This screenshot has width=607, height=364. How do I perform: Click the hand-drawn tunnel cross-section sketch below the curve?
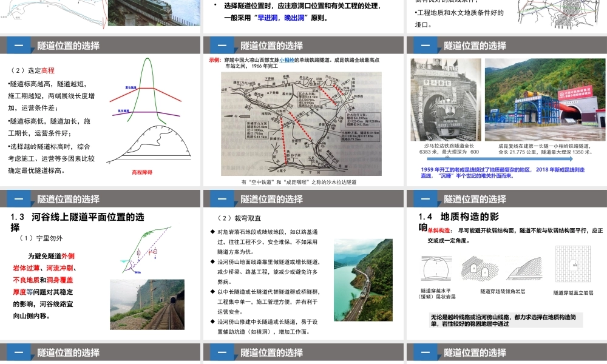tap(149, 144)
